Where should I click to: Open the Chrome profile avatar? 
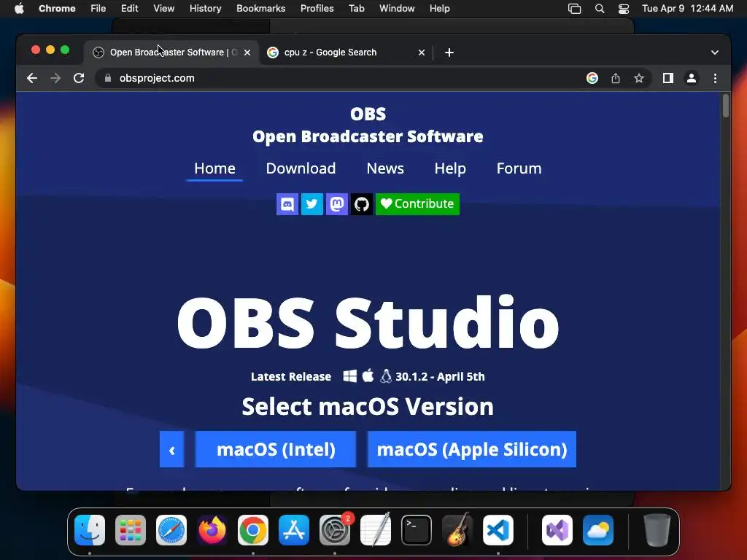[692, 78]
